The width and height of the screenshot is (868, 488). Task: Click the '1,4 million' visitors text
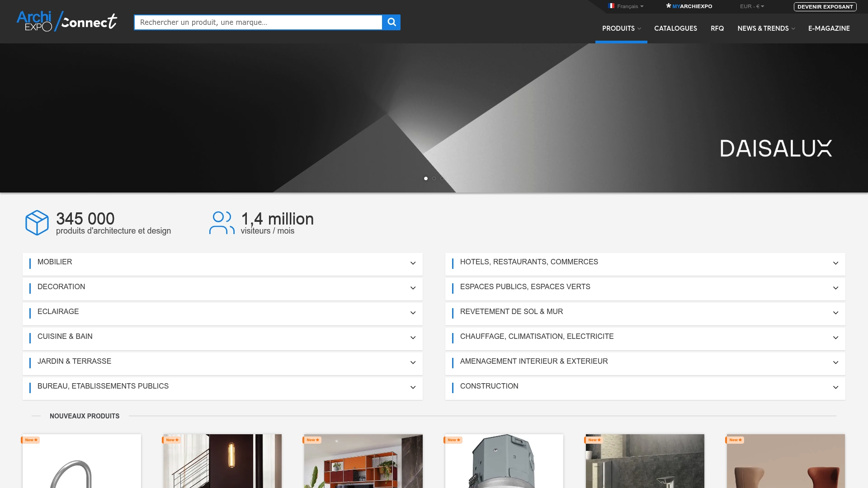coord(277,219)
